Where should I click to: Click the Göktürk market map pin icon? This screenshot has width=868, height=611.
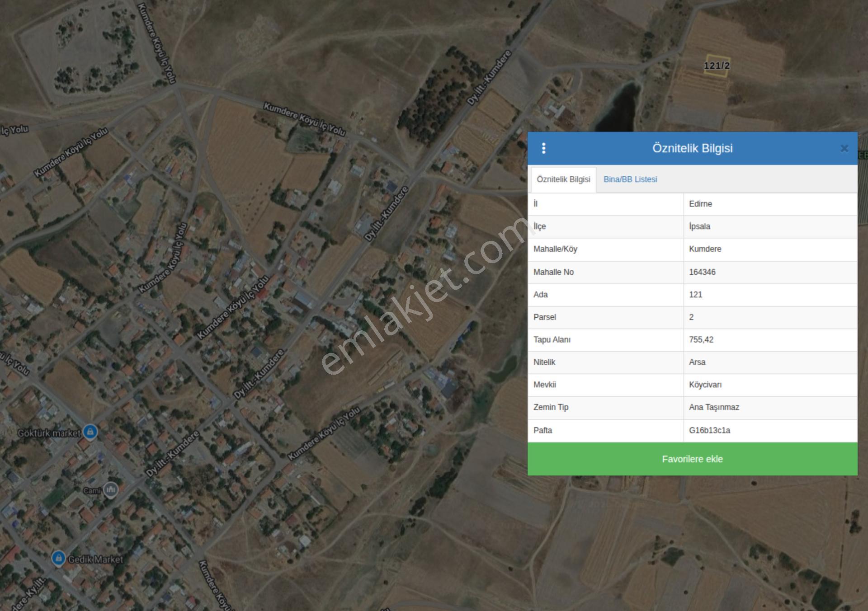[90, 432]
